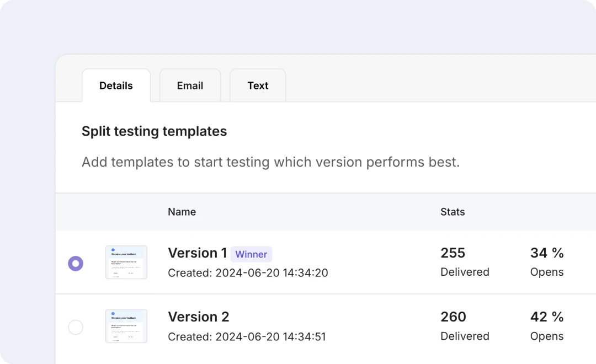Image resolution: width=596 pixels, height=364 pixels.
Task: Click the Version 1 name
Action: [x=197, y=253]
